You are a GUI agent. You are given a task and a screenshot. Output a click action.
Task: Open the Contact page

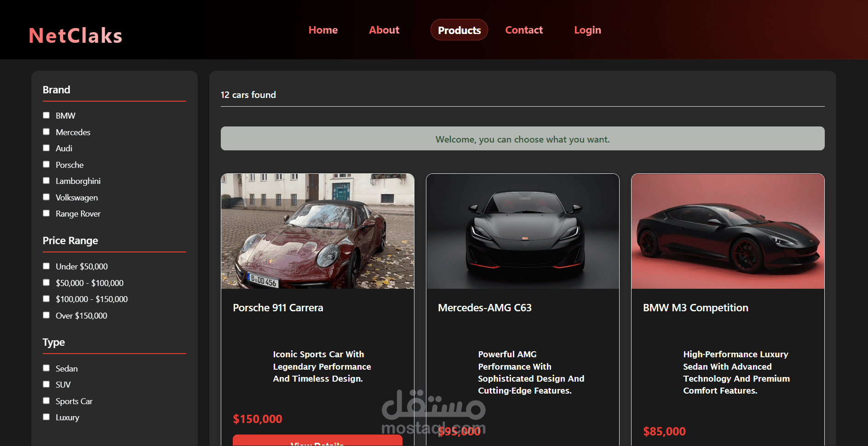(524, 30)
